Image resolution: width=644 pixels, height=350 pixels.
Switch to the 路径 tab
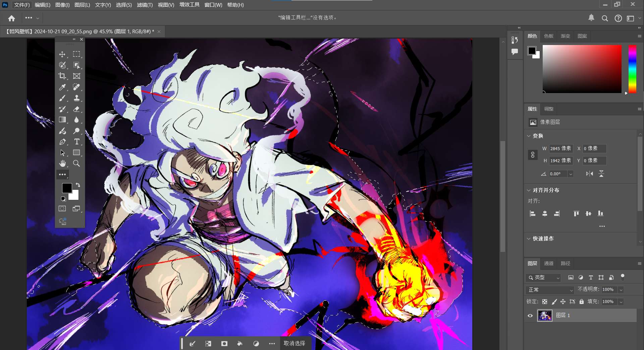pos(566,263)
